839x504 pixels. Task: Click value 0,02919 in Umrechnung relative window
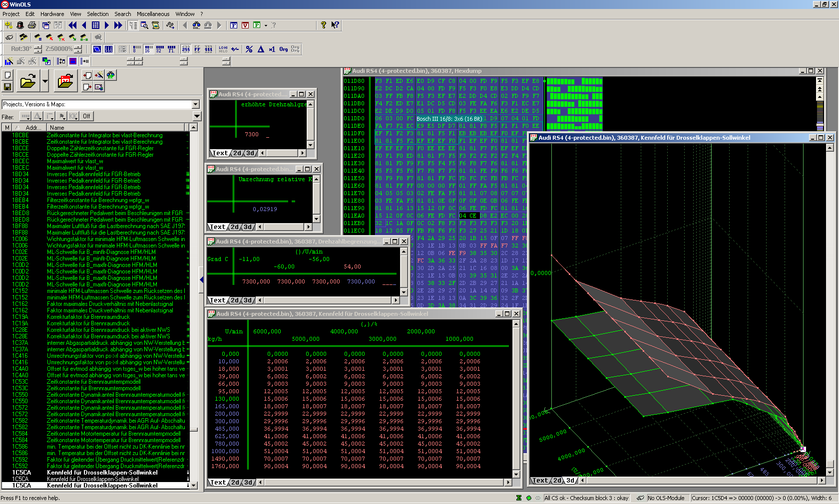265,209
